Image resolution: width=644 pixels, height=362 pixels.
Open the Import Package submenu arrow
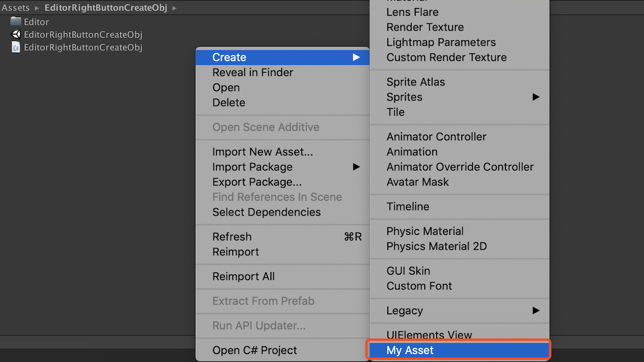356,167
